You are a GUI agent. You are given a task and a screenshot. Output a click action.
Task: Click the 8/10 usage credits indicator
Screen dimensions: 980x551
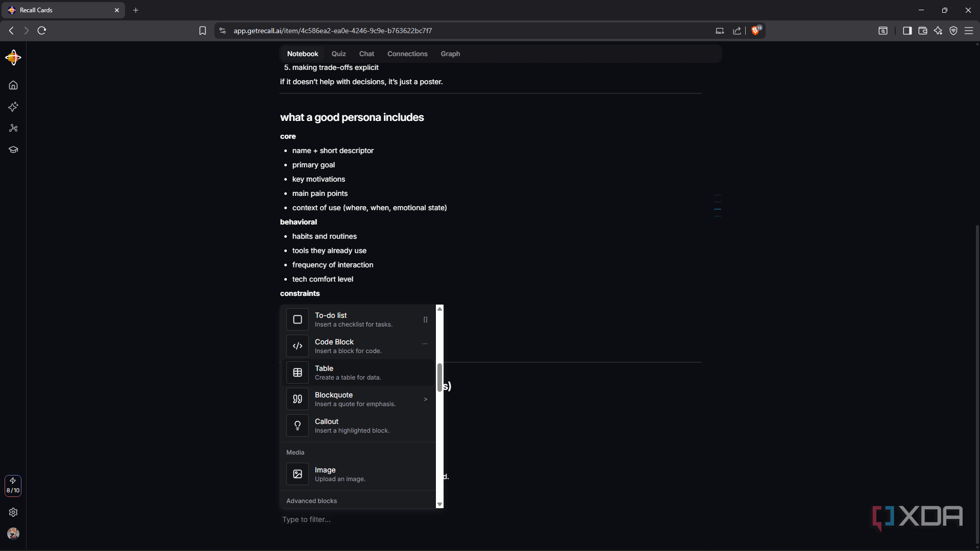point(13,486)
